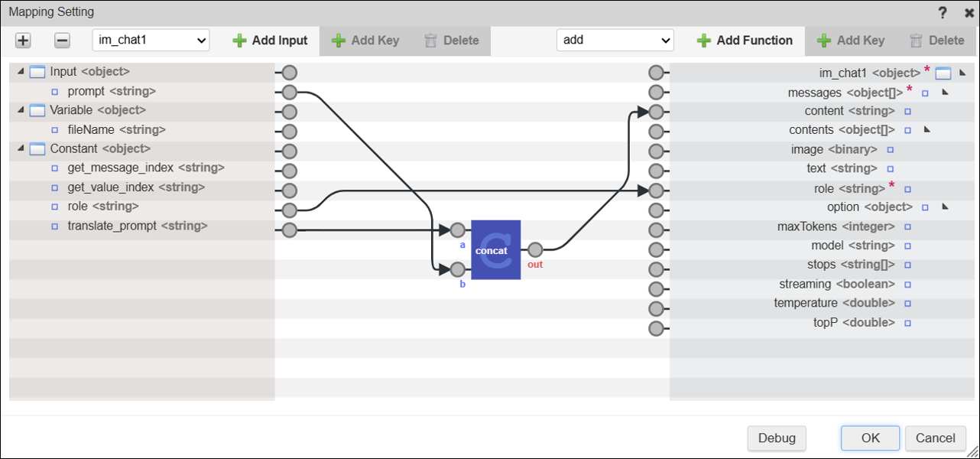Click the help question mark icon

[943, 13]
